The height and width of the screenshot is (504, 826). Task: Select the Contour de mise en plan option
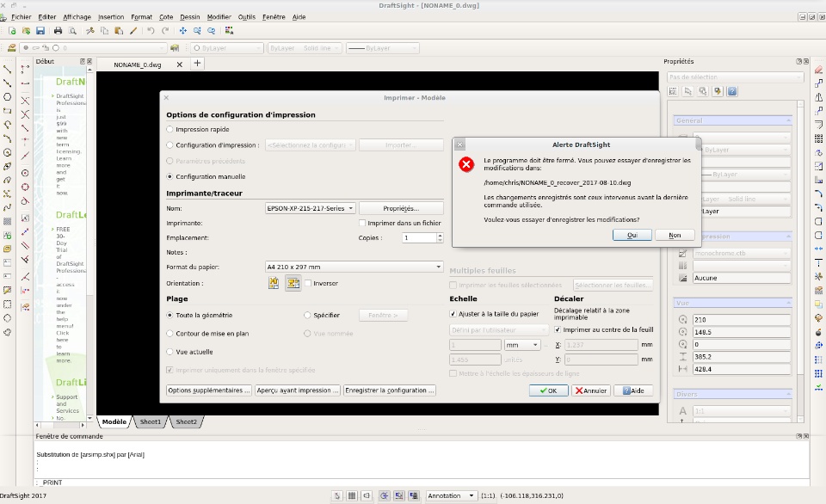pyautogui.click(x=170, y=334)
